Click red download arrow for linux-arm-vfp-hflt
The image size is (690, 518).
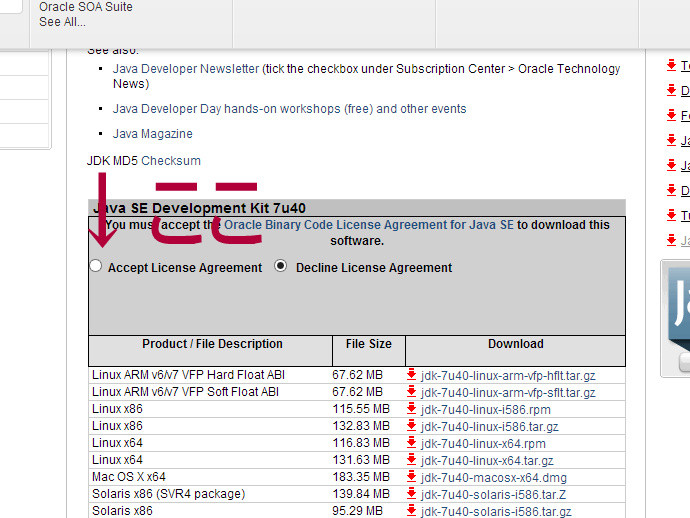click(411, 375)
